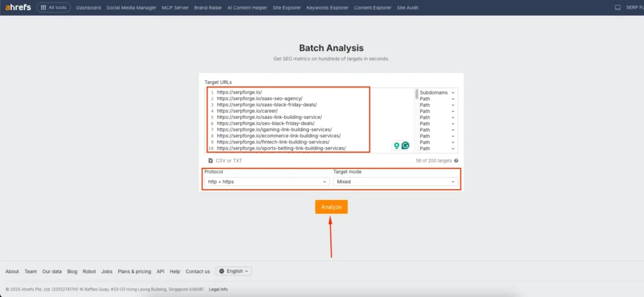Open Keywords Explorer
This screenshot has width=644, height=297.
pos(327,8)
